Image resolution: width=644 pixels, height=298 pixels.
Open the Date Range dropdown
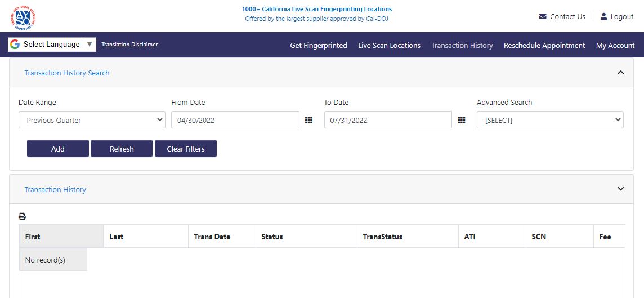pos(92,120)
